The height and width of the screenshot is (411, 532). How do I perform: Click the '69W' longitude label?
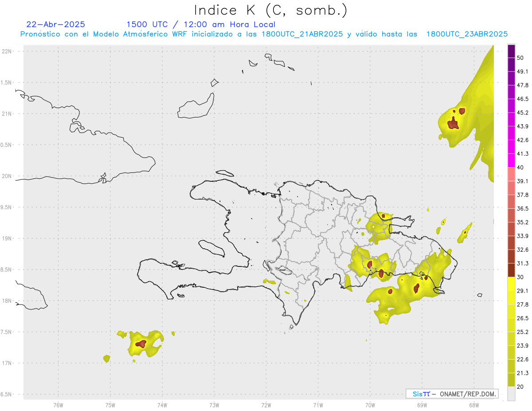point(422,405)
